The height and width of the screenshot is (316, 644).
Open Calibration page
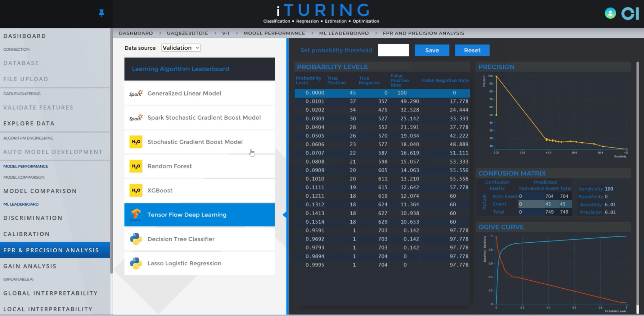pyautogui.click(x=27, y=234)
